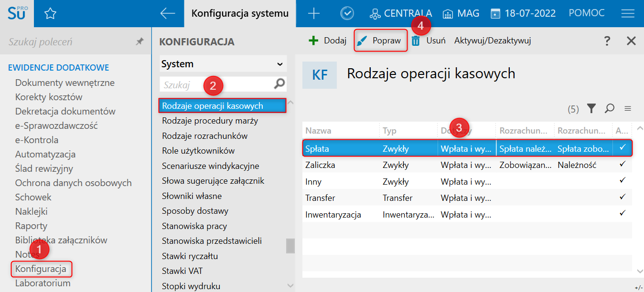Open the help question mark icon
This screenshot has height=292, width=644.
coord(607,41)
